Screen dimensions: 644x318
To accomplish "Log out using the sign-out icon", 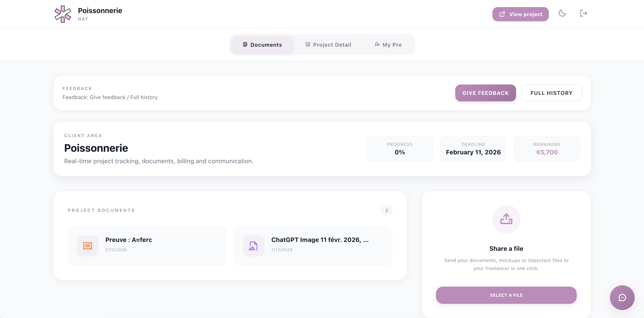I will click(584, 13).
